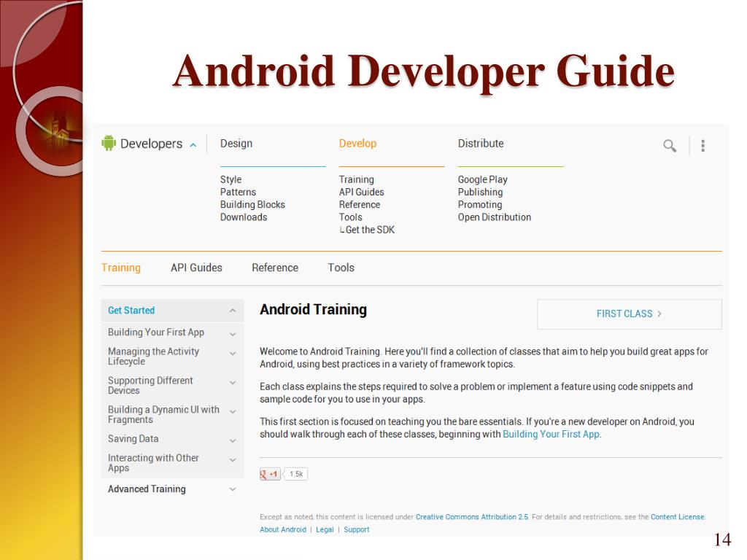Select Tools under Develop menu
Screen dimensions: 747x560
pyautogui.click(x=351, y=217)
